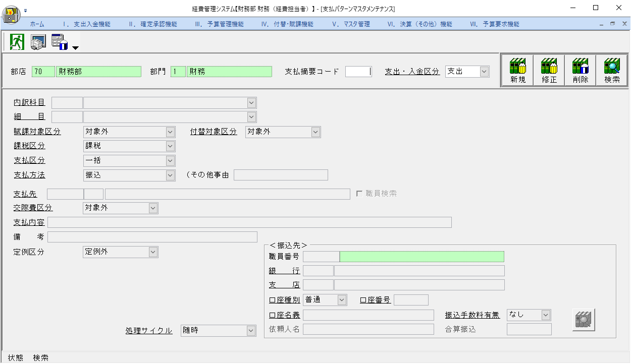Click the 口座名義 input field

coord(369,315)
